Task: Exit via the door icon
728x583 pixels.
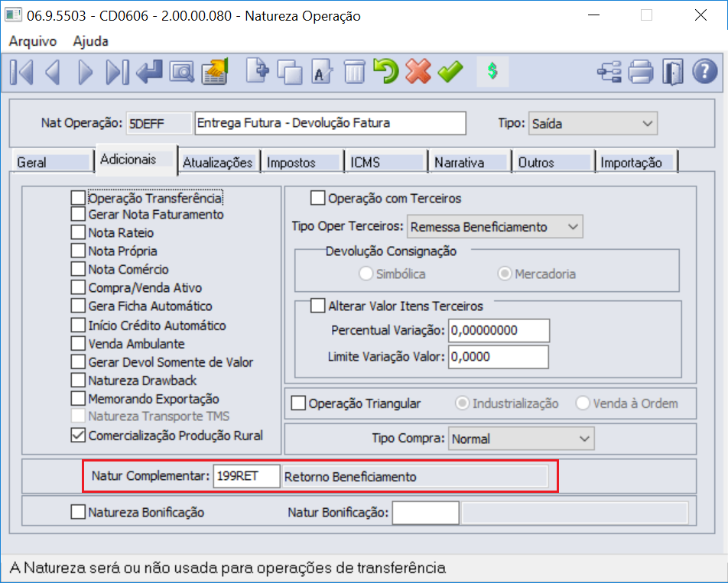Action: 673,71
